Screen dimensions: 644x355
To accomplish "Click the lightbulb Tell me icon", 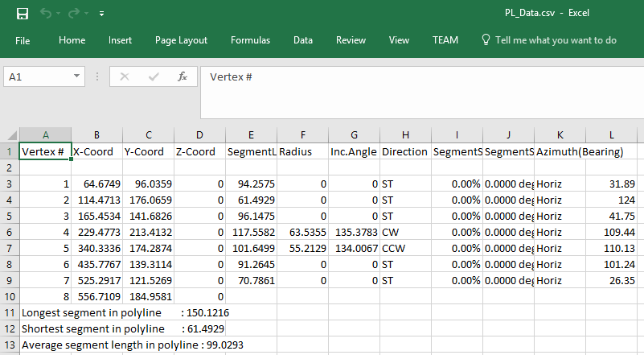I will tap(486, 40).
